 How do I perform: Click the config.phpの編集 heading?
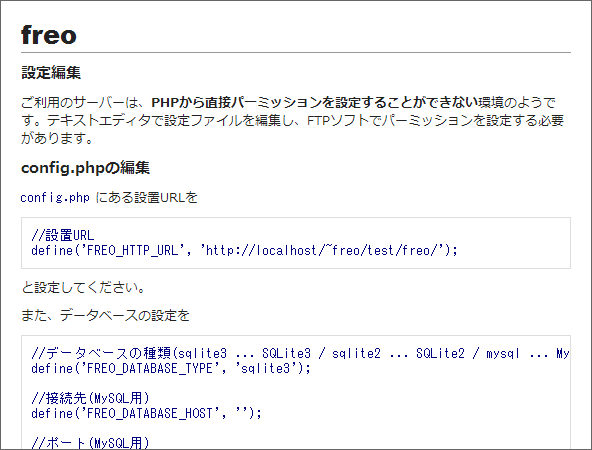click(x=85, y=168)
